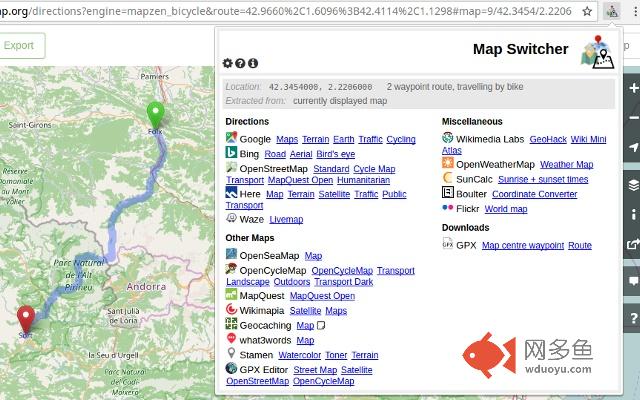Open Geocaching Map link
This screenshot has width=640, height=400.
[x=305, y=326]
